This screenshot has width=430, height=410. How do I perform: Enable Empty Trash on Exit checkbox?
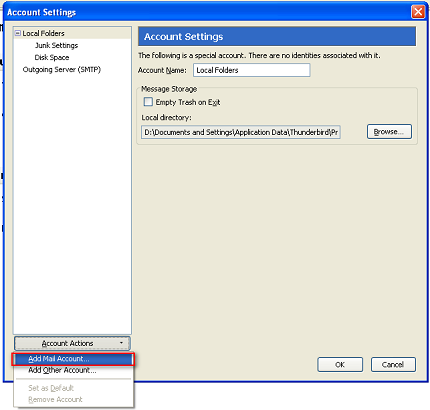[x=148, y=102]
